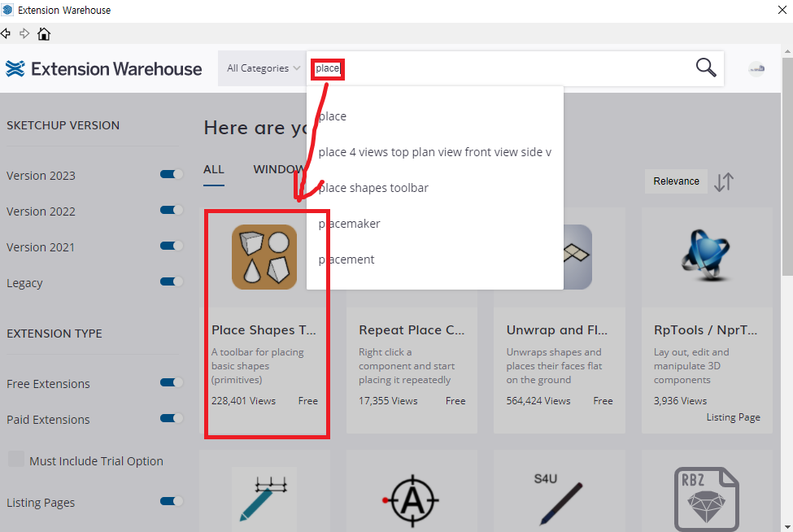Toggle the Version 2023 filter
Image resolution: width=793 pixels, height=532 pixels.
171,174
